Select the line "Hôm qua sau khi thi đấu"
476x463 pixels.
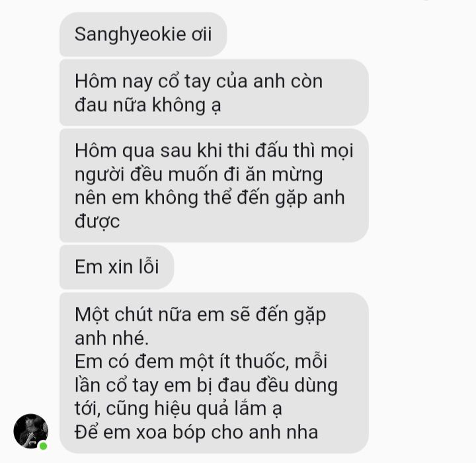tap(181, 150)
